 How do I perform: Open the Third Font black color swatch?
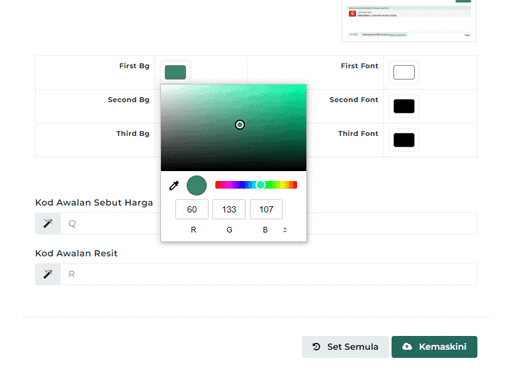click(404, 140)
